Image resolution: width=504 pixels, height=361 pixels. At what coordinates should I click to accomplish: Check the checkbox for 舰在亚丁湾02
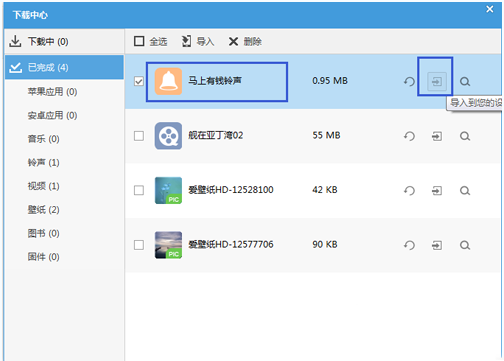139,136
